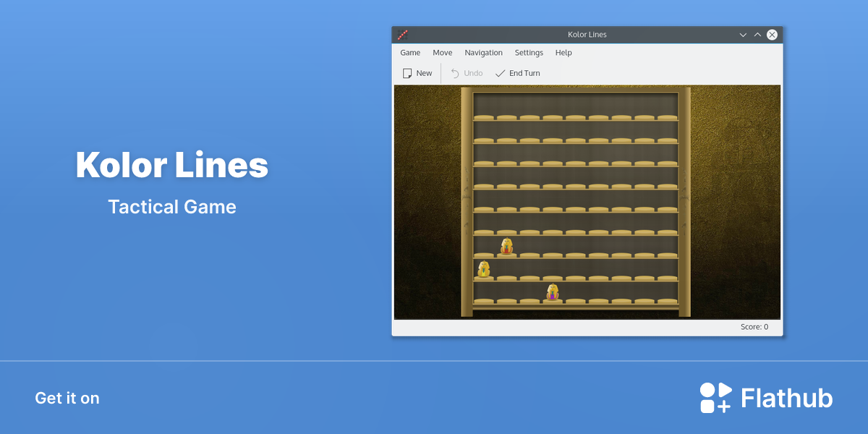The image size is (868, 434).
Task: Click the large Kolor Lines heading
Action: coord(172,165)
